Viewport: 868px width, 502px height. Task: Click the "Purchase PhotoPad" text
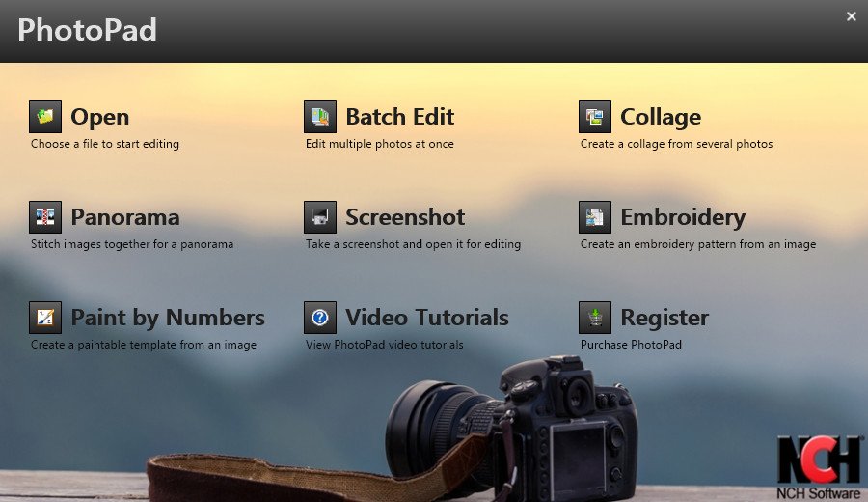coord(631,345)
